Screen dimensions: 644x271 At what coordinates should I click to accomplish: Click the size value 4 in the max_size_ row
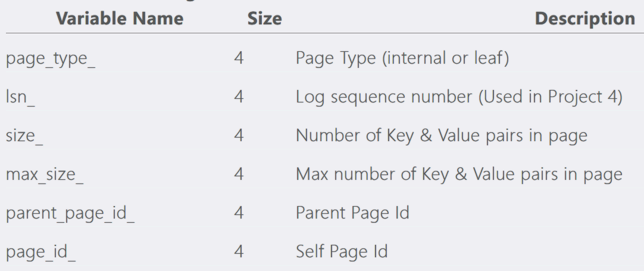(239, 175)
